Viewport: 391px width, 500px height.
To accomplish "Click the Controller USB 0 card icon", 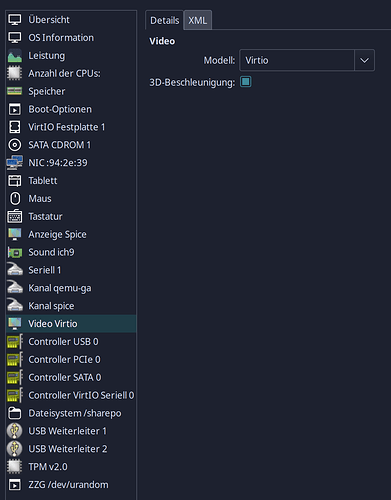I will (x=15, y=342).
